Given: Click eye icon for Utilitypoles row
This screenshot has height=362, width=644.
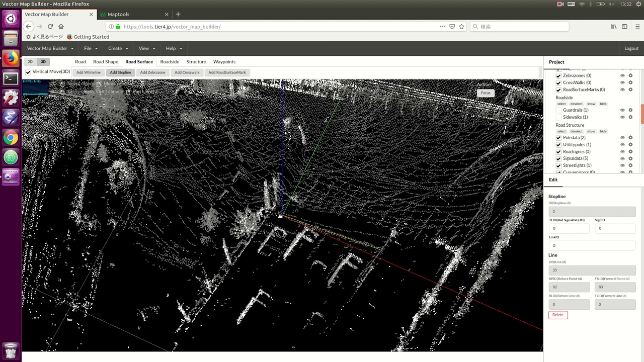Looking at the screenshot, I should coord(622,145).
